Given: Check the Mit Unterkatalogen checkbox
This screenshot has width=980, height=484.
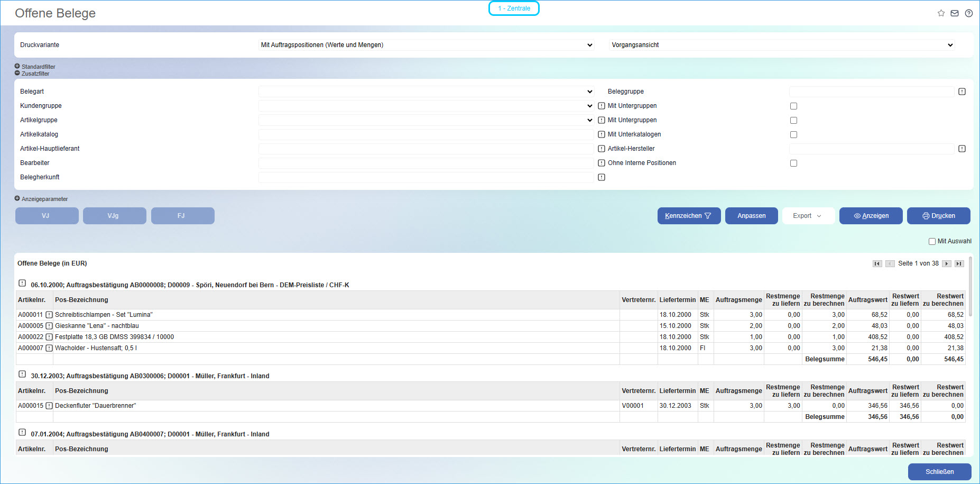Looking at the screenshot, I should pos(793,134).
